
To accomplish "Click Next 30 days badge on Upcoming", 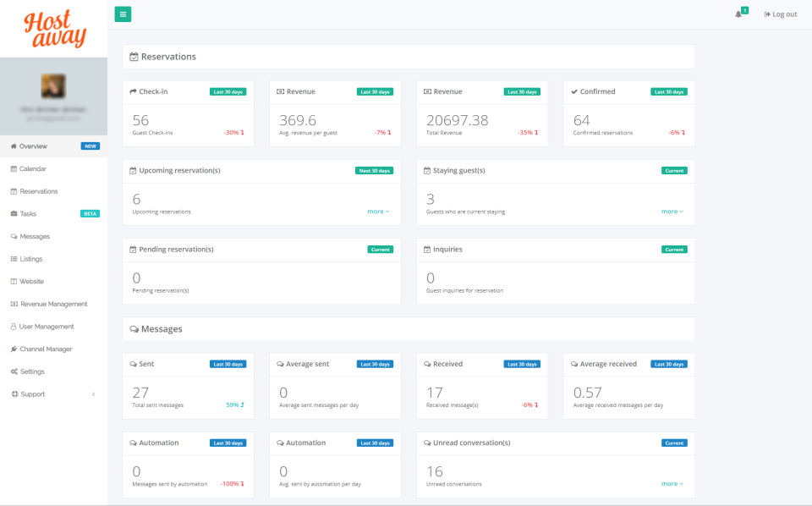I will [374, 170].
